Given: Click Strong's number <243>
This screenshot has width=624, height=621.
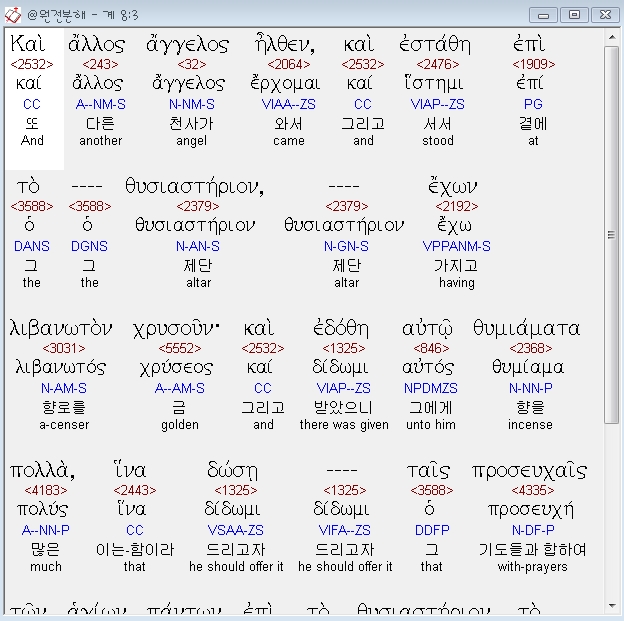Looking at the screenshot, I should pyautogui.click(x=100, y=64).
